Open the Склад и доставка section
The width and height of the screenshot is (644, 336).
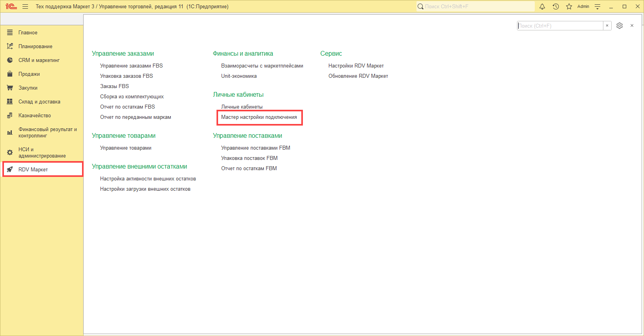click(42, 101)
